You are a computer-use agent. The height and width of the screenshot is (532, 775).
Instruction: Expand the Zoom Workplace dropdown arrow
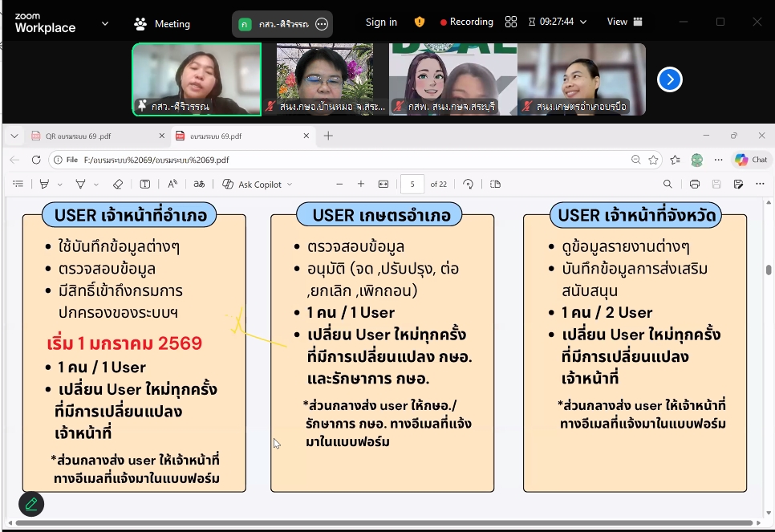pyautogui.click(x=105, y=23)
